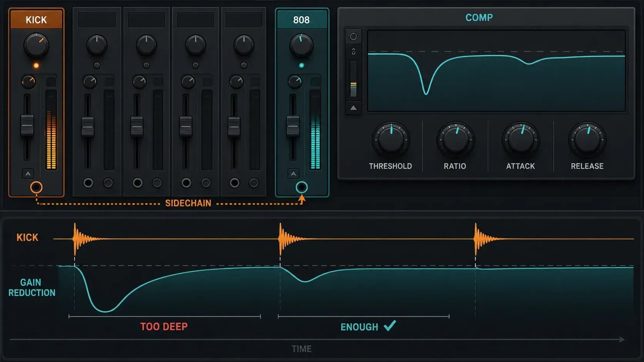Expand the triangle button in COMP sidebar
The image size is (644, 362).
[353, 108]
